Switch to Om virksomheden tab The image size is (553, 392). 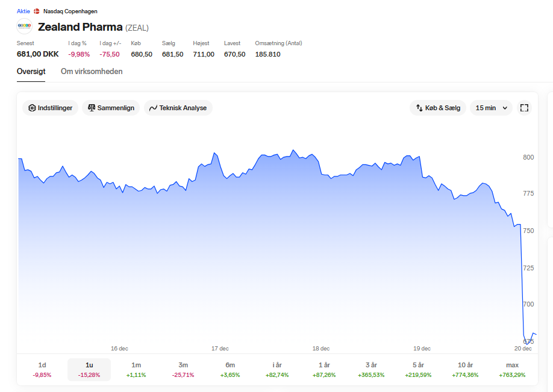(92, 71)
